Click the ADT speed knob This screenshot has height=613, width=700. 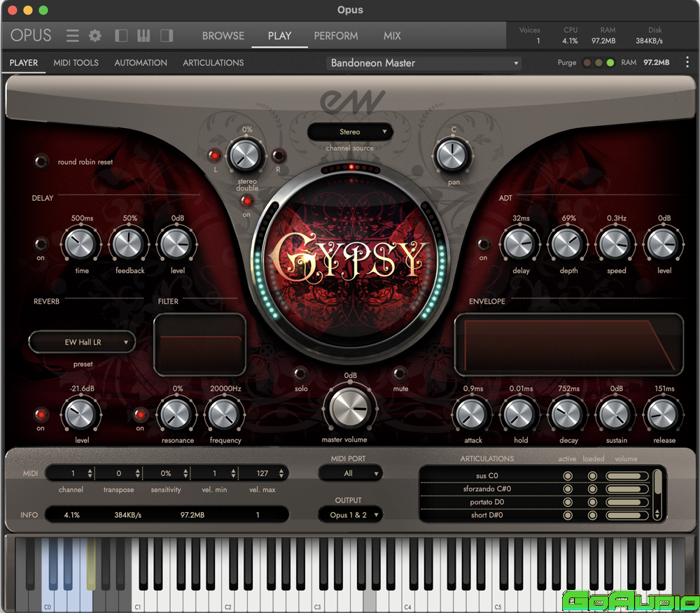pos(615,244)
